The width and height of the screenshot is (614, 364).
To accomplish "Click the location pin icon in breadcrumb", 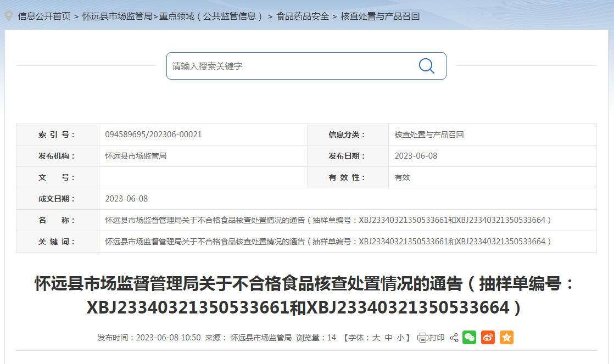I will click(x=9, y=16).
